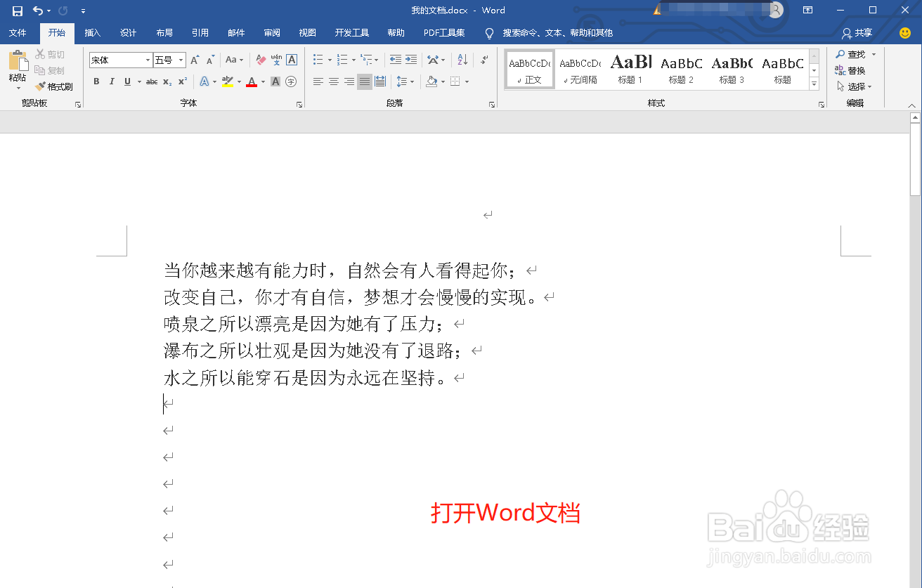The height and width of the screenshot is (588, 922).
Task: Toggle bold formatting
Action: [x=96, y=81]
